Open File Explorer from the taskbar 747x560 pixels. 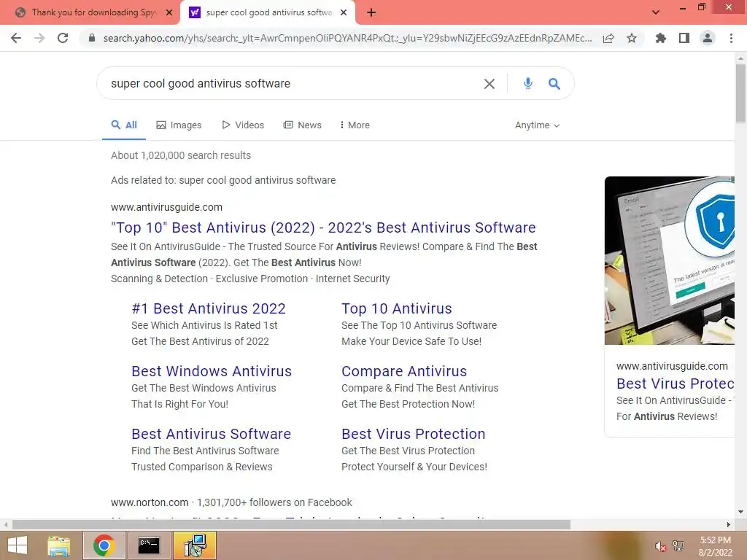coord(59,545)
